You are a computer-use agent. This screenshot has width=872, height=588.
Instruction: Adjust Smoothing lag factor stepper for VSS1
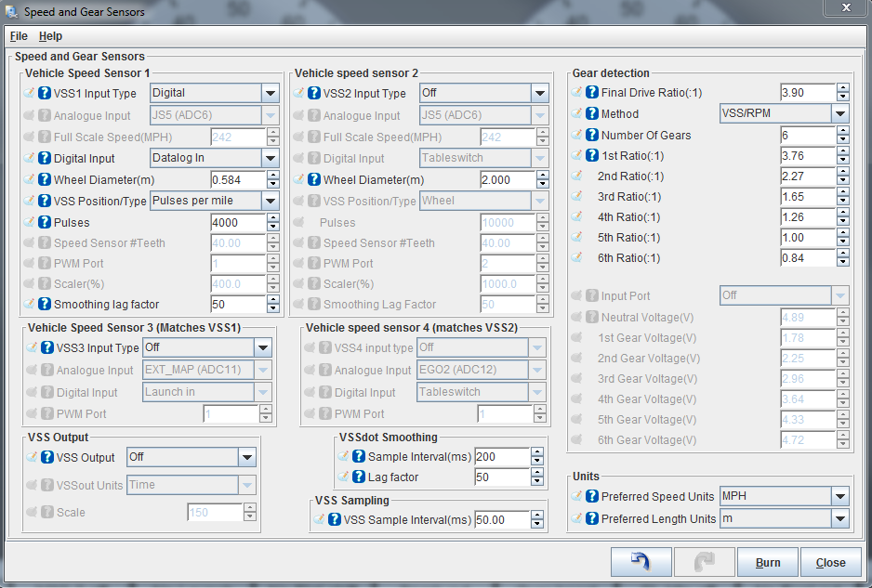coord(272,304)
